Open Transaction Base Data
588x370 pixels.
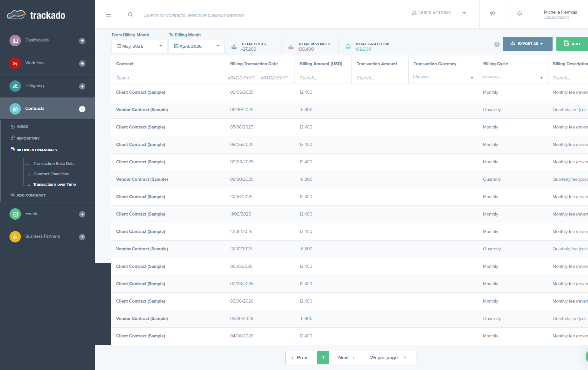click(54, 164)
